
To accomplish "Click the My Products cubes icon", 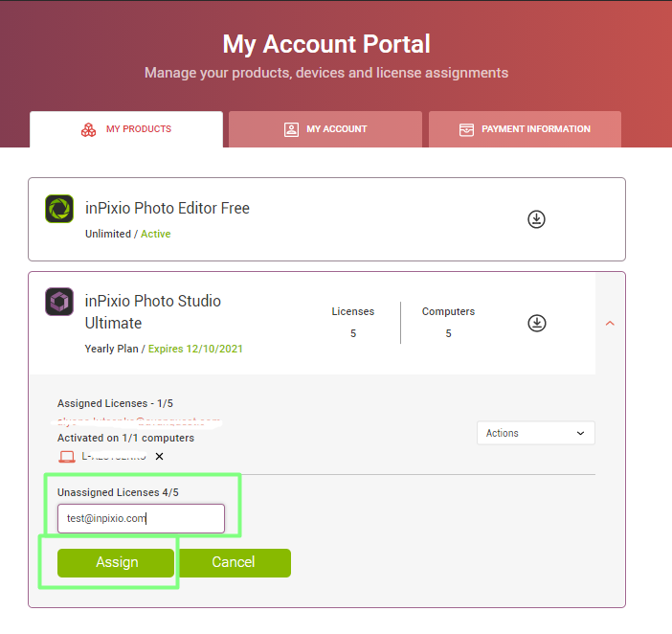I will point(89,129).
